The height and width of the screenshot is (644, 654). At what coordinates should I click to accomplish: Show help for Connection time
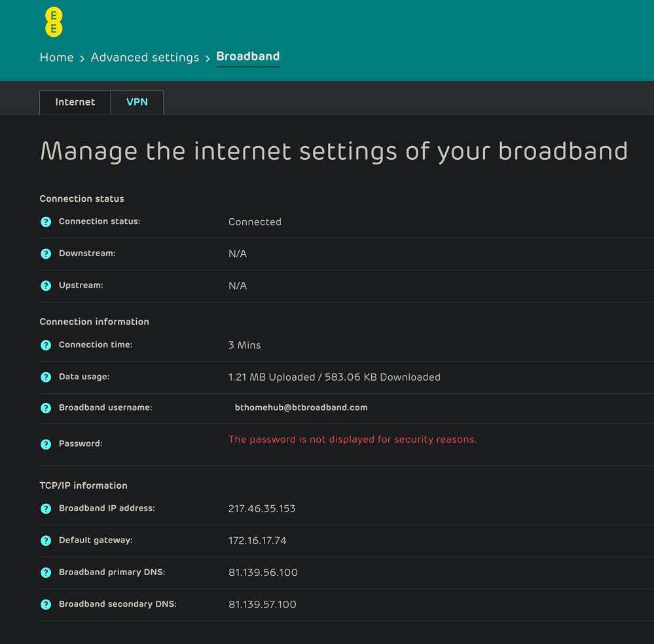(x=46, y=345)
